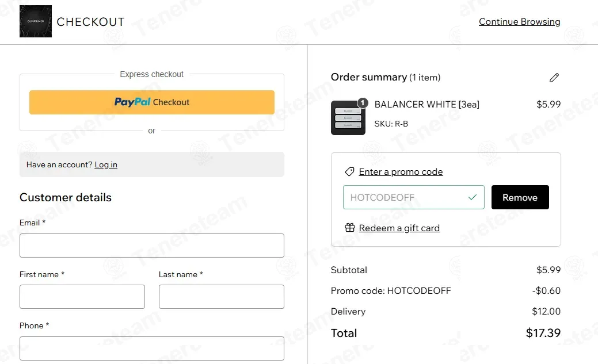The width and height of the screenshot is (598, 364).
Task: Expand the Redeem a gift card link
Action: (399, 228)
